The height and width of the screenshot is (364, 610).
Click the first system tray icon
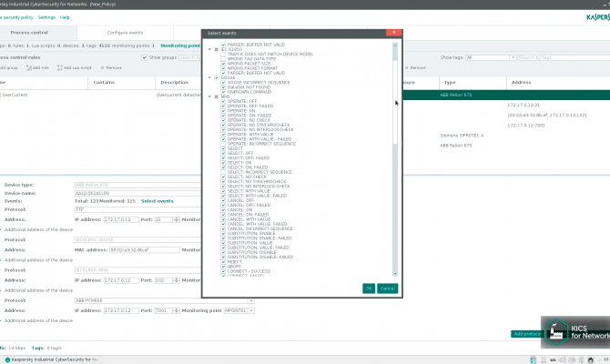[x=534, y=360]
